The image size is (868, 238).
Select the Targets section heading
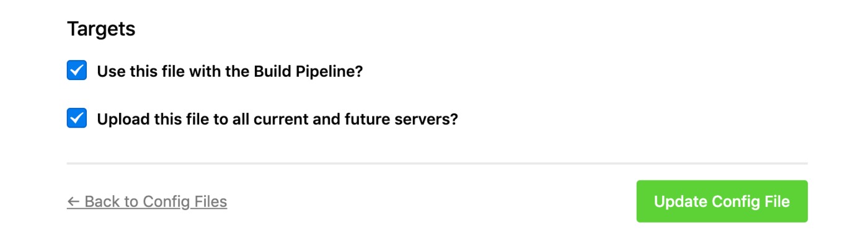(101, 29)
